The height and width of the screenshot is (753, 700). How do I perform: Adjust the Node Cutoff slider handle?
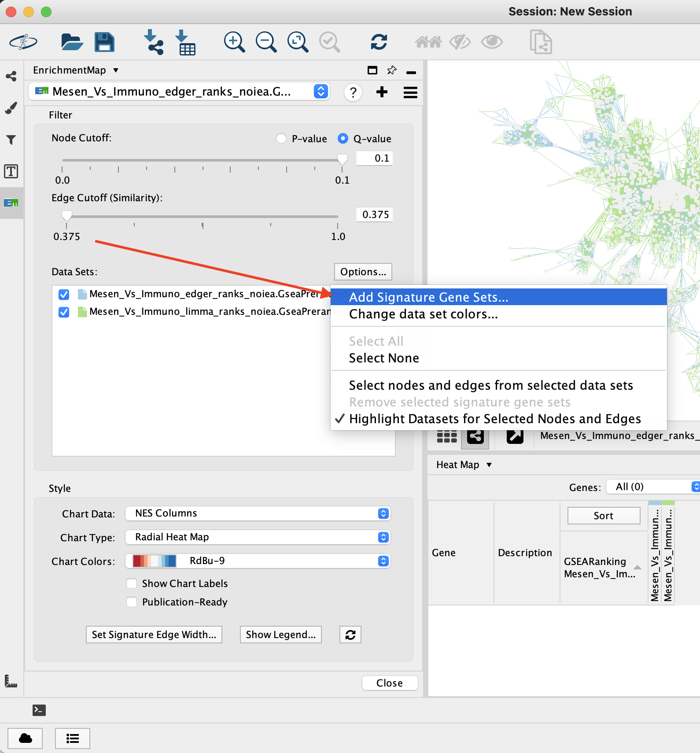click(x=342, y=159)
